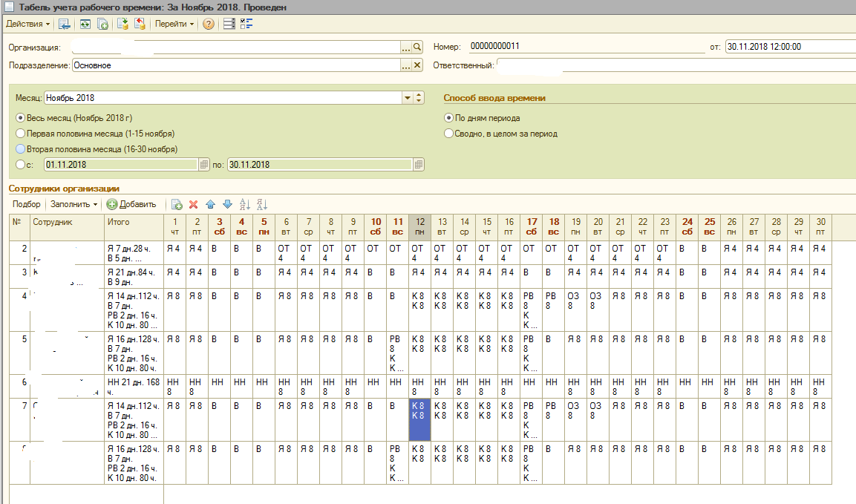The width and height of the screenshot is (856, 504).
Task: Open the Месяц dropdown list
Action: (x=407, y=98)
